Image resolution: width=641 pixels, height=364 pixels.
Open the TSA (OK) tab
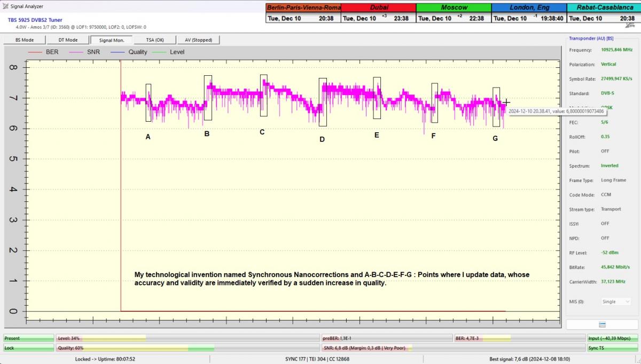(x=155, y=40)
